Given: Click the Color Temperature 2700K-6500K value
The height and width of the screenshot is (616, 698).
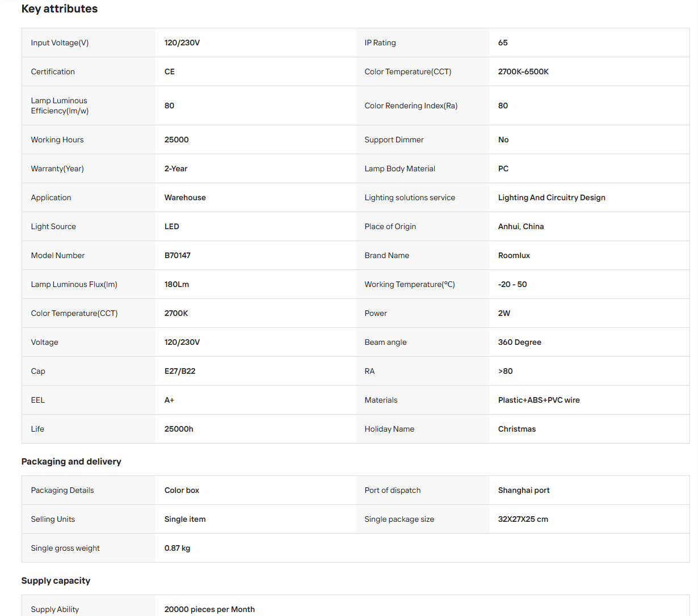Looking at the screenshot, I should point(523,71).
